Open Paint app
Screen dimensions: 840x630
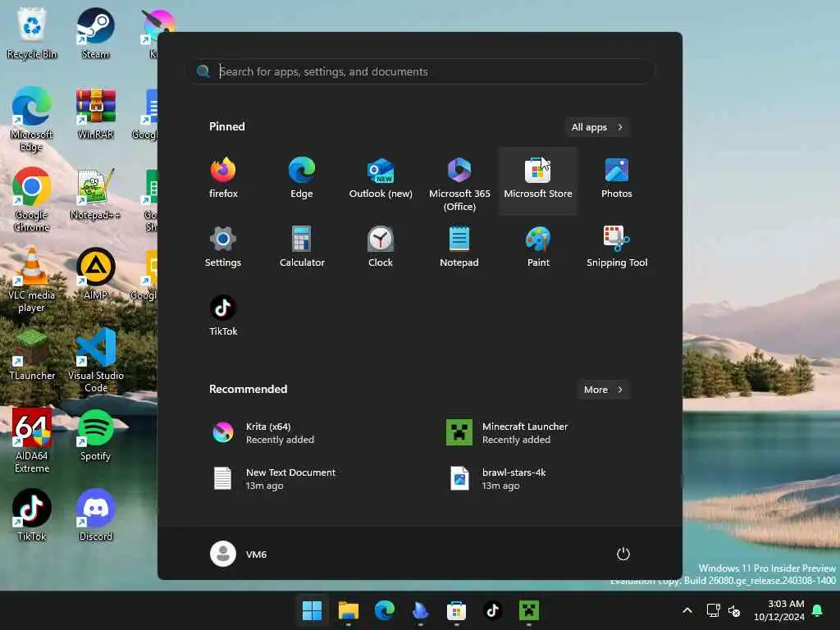pyautogui.click(x=538, y=247)
